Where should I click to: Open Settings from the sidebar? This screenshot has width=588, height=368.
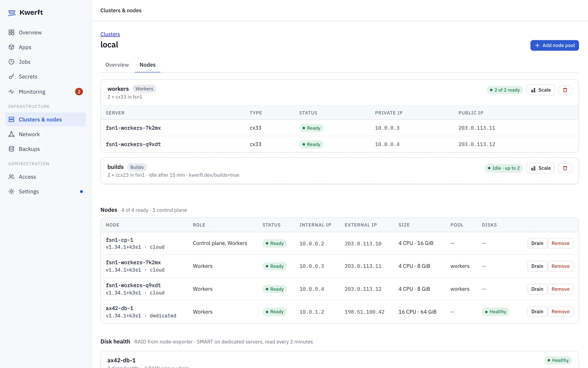(46, 192)
